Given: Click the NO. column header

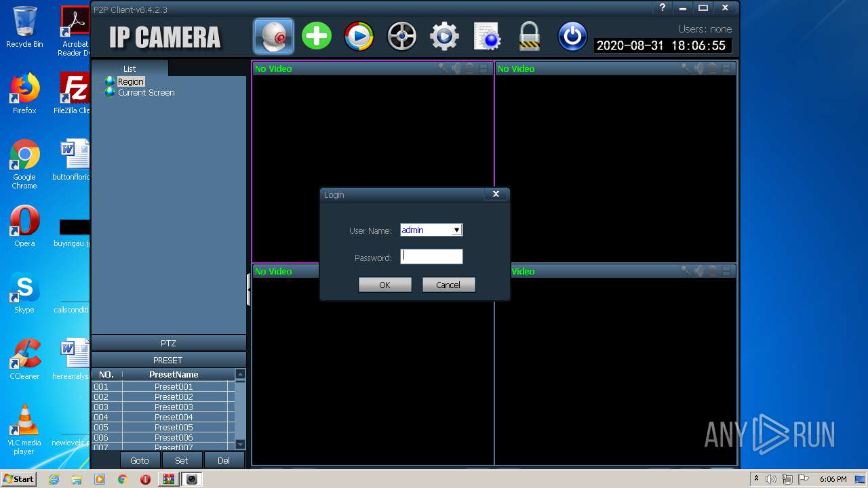Looking at the screenshot, I should tap(106, 374).
